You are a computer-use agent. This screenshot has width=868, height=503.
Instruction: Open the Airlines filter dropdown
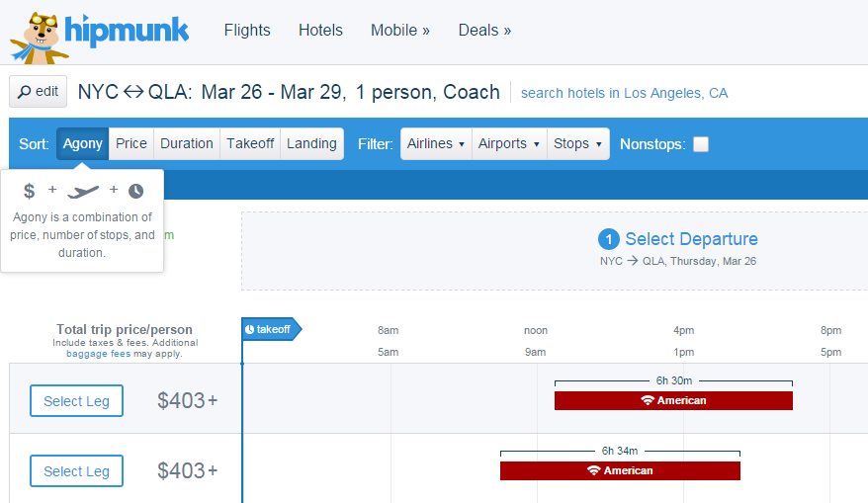(436, 144)
